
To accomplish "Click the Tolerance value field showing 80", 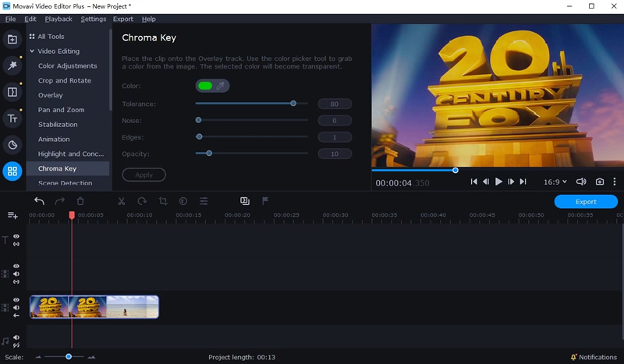I will [335, 104].
